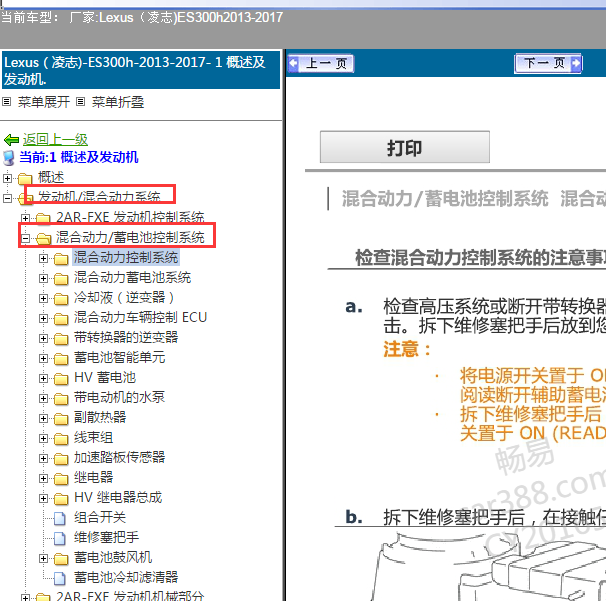Click the icon beside 菜单折叠
The image size is (606, 601).
80,102
